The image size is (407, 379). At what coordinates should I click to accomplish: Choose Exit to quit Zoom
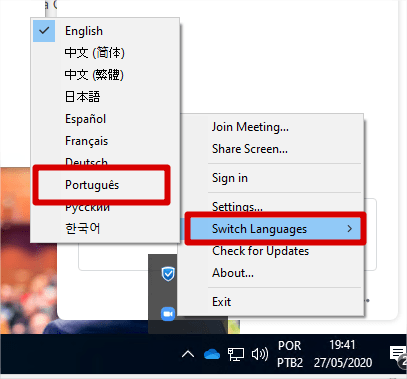coord(270,302)
